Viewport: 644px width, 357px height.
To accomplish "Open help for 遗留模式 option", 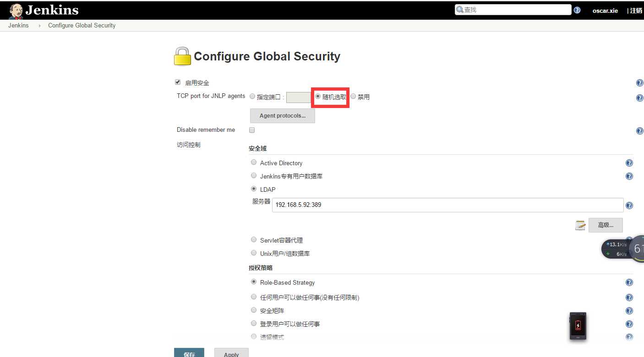I will pos(629,337).
